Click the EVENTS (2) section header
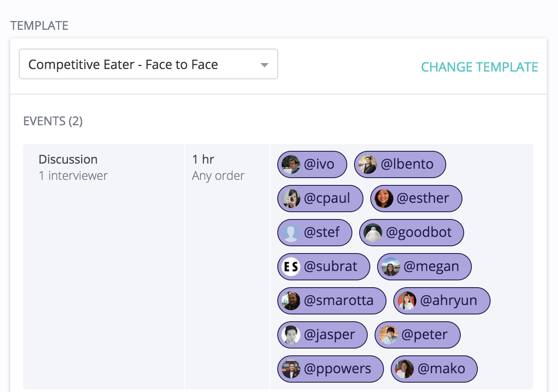558x392 pixels. [53, 121]
